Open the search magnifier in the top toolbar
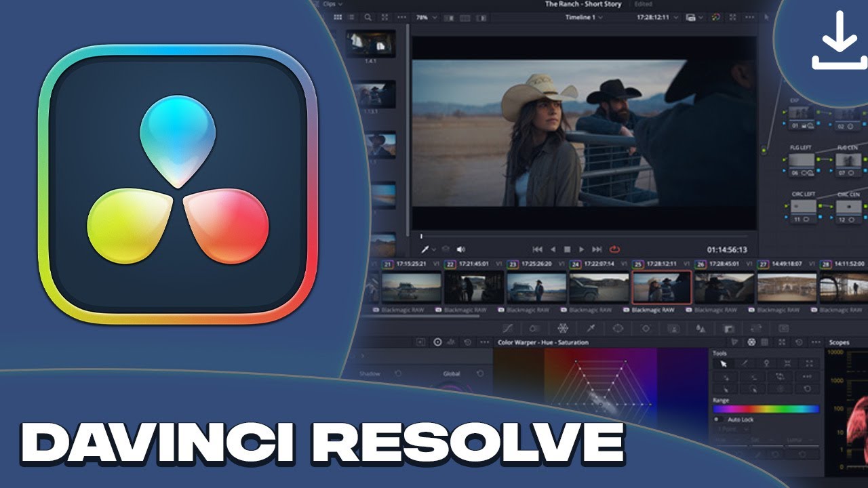This screenshot has height=488, width=868. (368, 18)
